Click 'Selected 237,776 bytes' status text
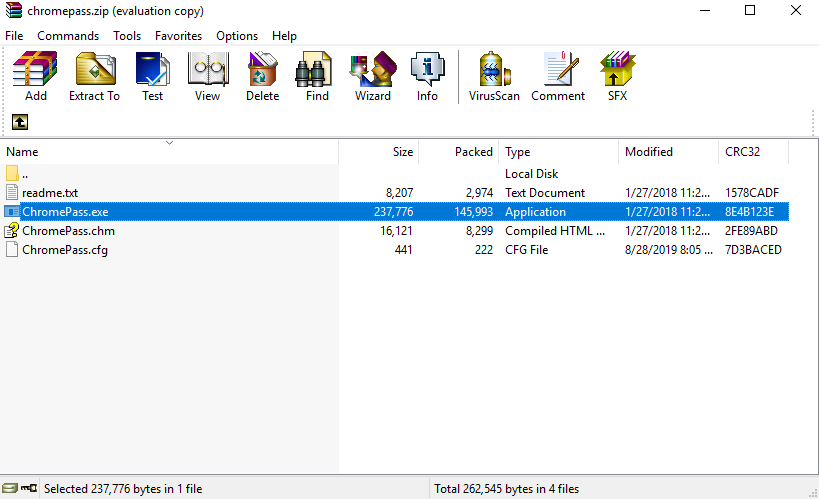Screen dimensions: 819x499 pos(123,489)
